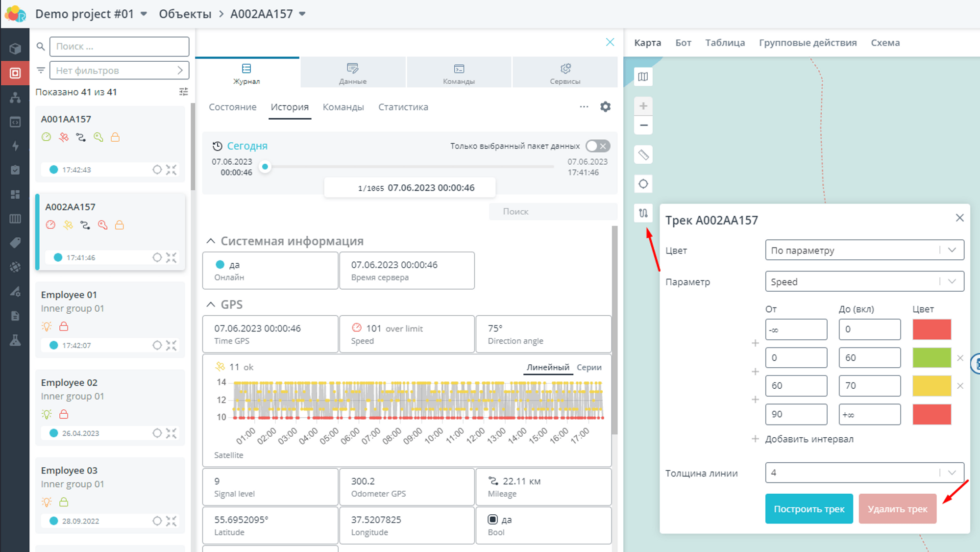
Task: Click the history timeline slider handle
Action: click(265, 167)
